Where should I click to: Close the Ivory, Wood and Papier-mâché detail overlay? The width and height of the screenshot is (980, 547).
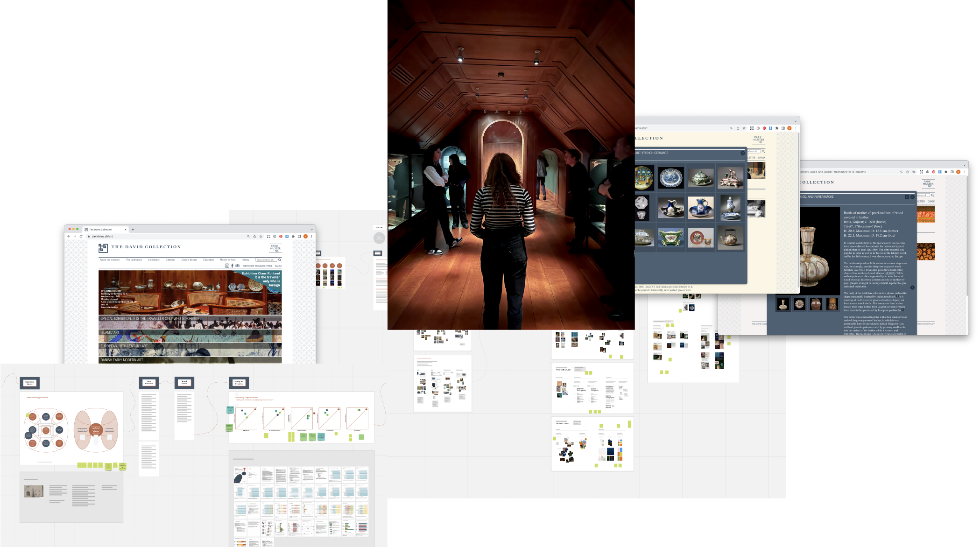912,197
